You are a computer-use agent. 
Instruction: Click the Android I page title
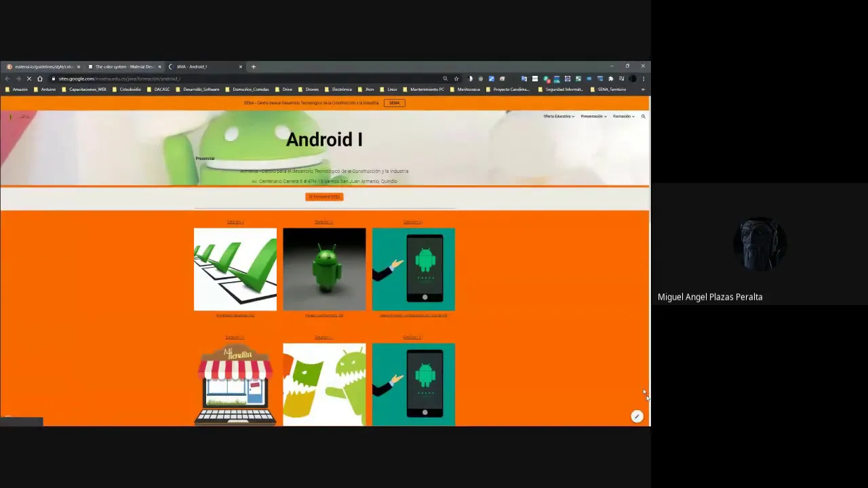[324, 140]
